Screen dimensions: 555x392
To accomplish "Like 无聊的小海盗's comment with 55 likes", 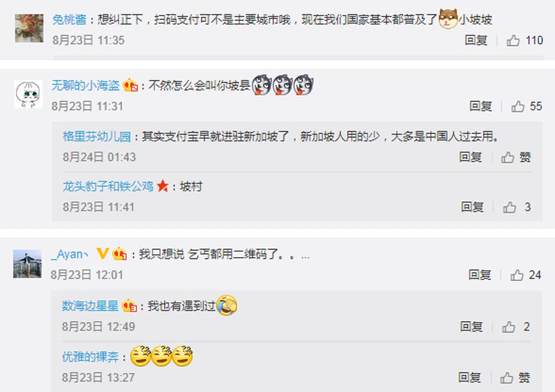I will coord(518,106).
